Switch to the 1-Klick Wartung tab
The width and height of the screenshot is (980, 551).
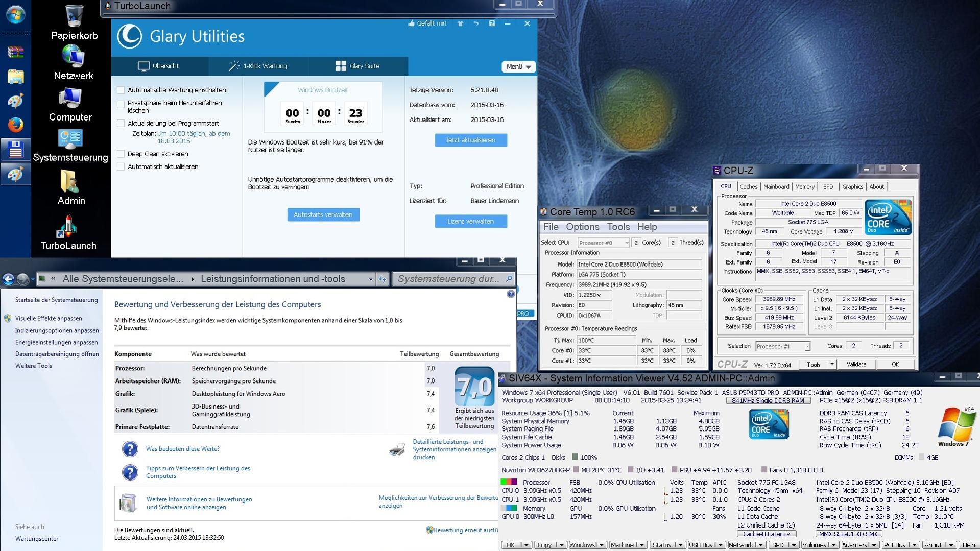point(258,66)
